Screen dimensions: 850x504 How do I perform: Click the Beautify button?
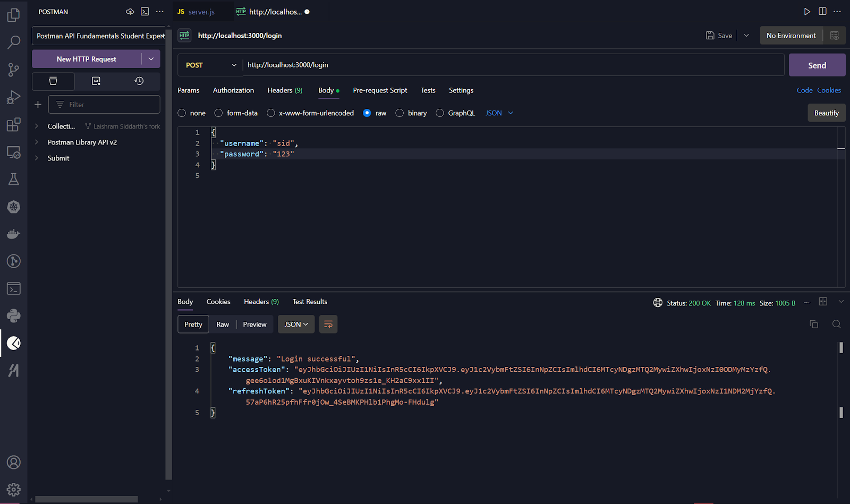coord(826,113)
